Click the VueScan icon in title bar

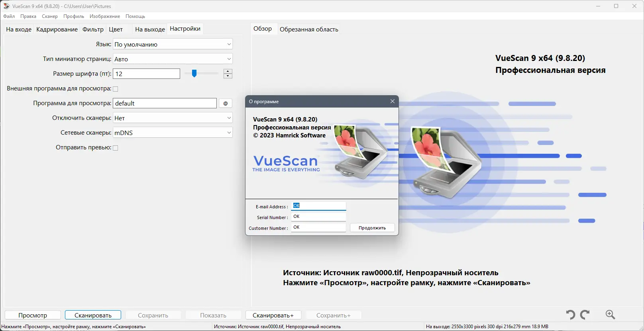coord(6,6)
